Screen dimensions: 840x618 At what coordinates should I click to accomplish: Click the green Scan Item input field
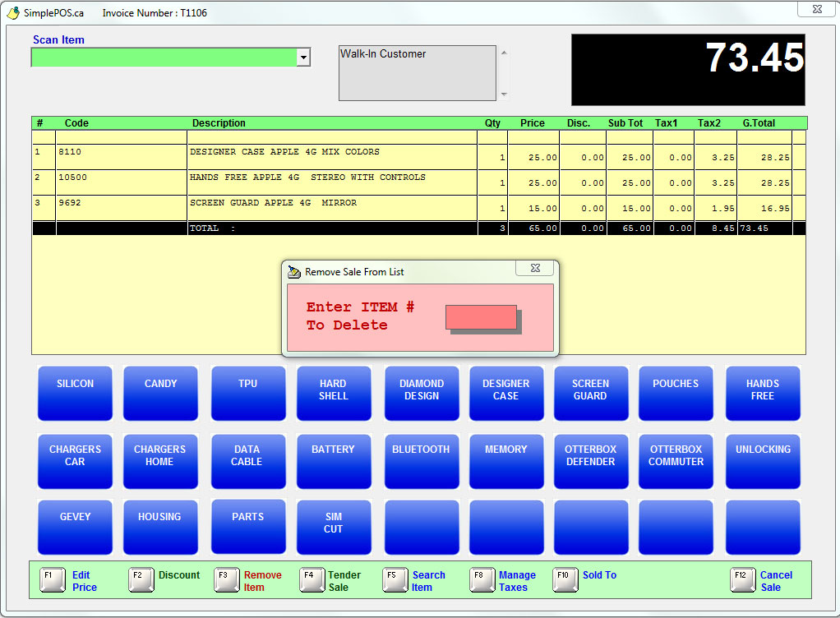[x=164, y=58]
